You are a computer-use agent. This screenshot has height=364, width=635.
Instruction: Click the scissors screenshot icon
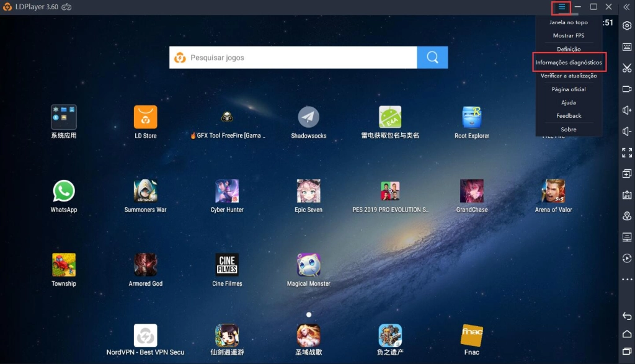pyautogui.click(x=627, y=68)
